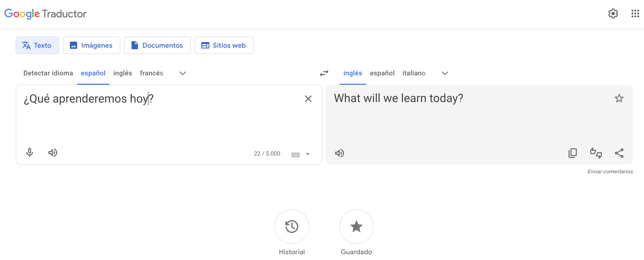Image resolution: width=644 pixels, height=260 pixels.
Task: Open the Guardado saved translations
Action: point(356,227)
